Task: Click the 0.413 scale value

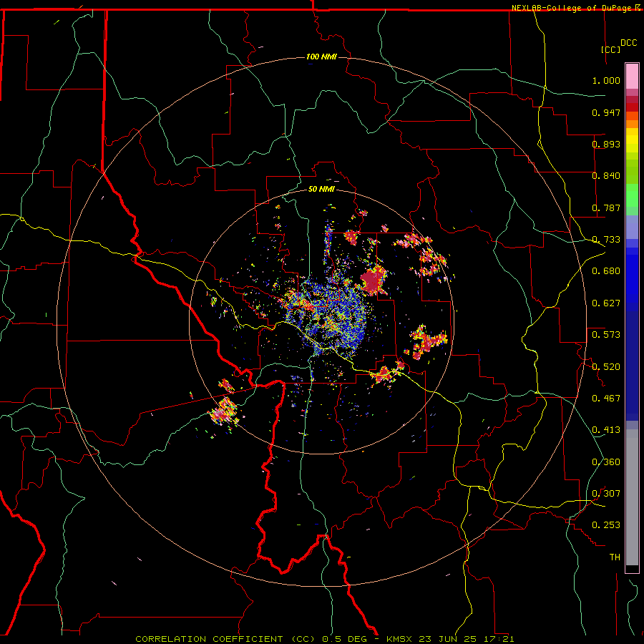Action: 606,430
